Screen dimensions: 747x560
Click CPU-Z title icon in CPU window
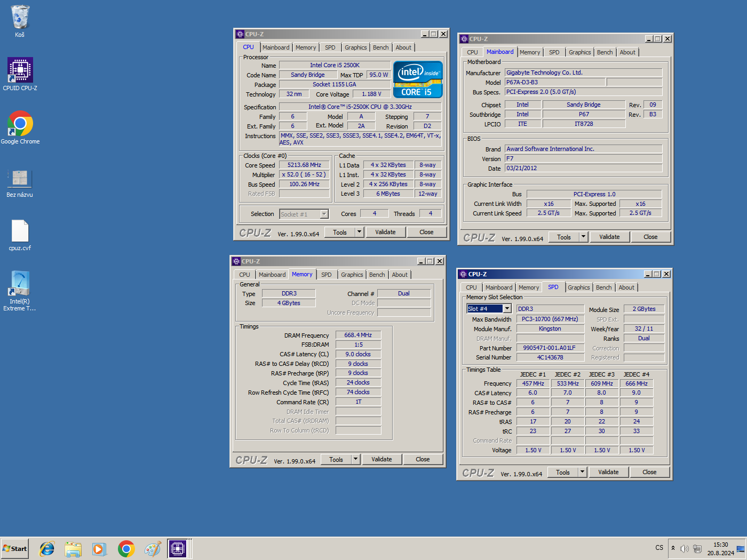pyautogui.click(x=241, y=34)
